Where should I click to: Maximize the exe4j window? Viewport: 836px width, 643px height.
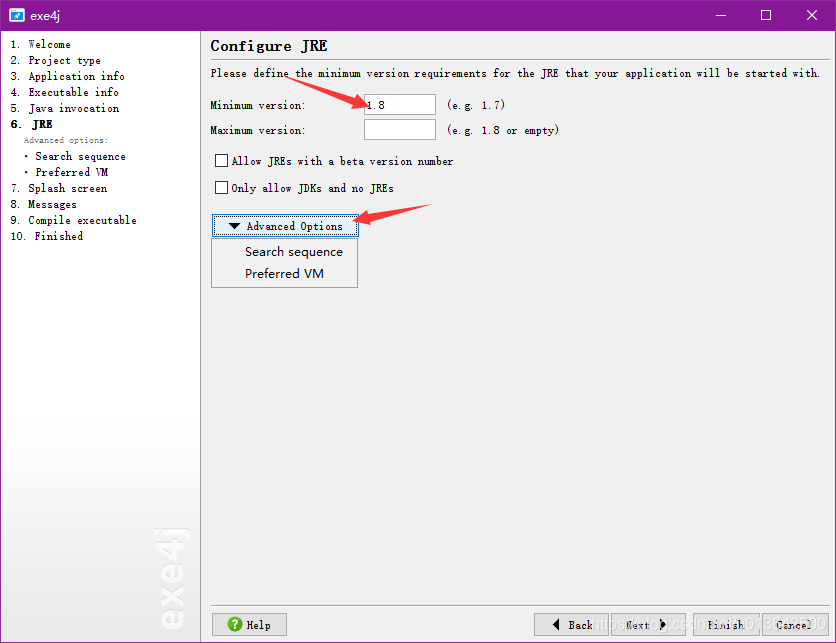coord(766,15)
